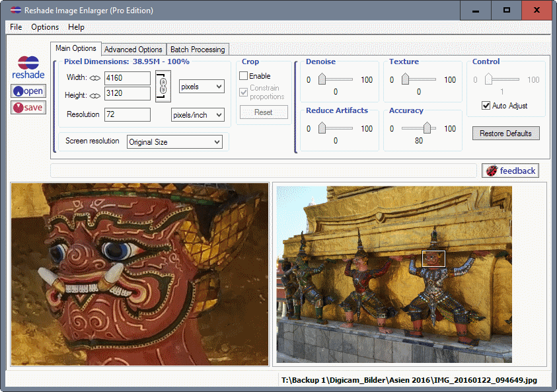Screen dimensions: 557x392
Task: Uncheck the Auto Adjust checkbox
Action: 486,106
